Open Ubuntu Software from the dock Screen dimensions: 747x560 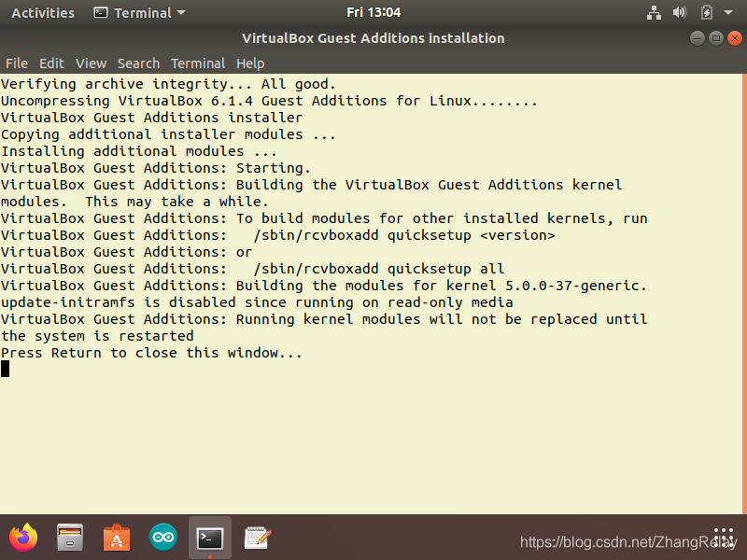(x=117, y=538)
